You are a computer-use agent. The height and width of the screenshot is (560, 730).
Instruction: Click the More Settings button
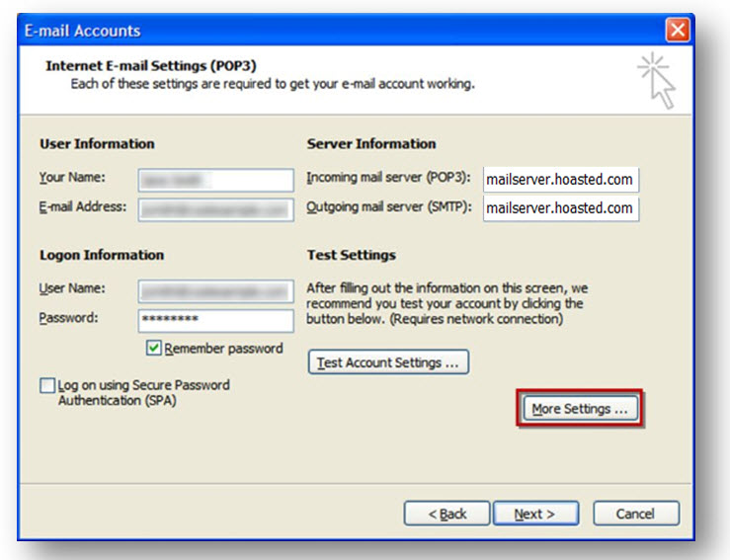pyautogui.click(x=580, y=409)
